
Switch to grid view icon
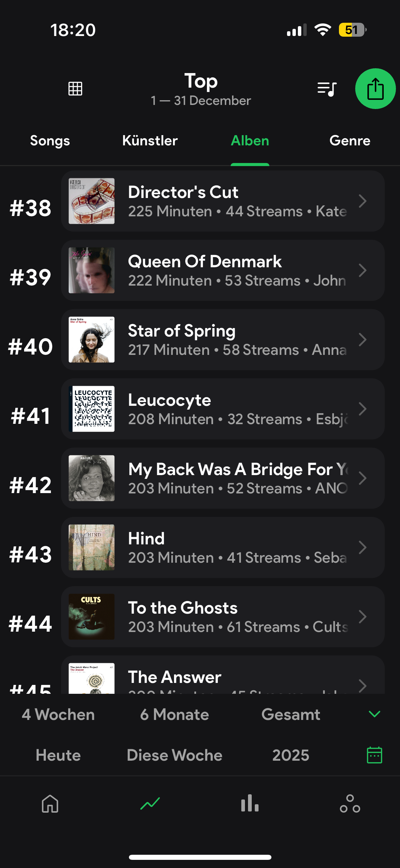(x=75, y=89)
